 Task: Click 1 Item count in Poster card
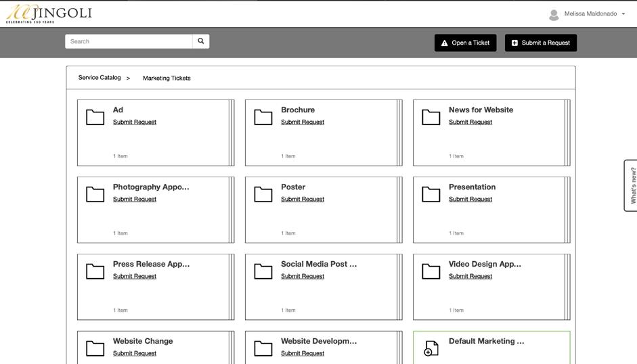[288, 233]
